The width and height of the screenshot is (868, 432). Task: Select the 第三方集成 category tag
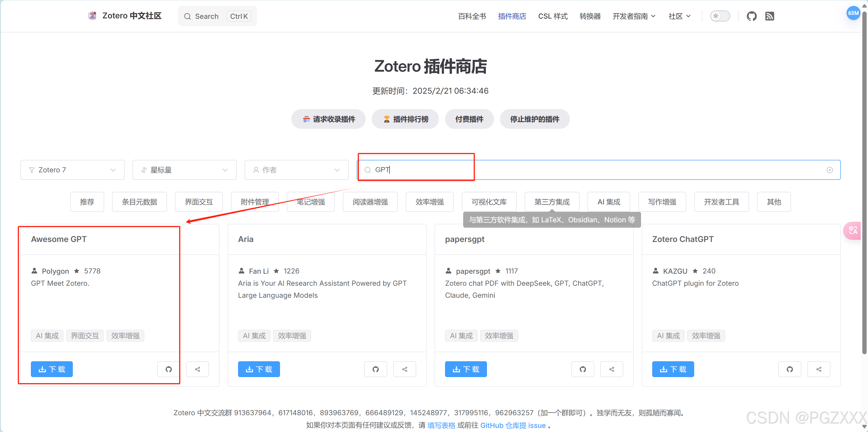552,202
